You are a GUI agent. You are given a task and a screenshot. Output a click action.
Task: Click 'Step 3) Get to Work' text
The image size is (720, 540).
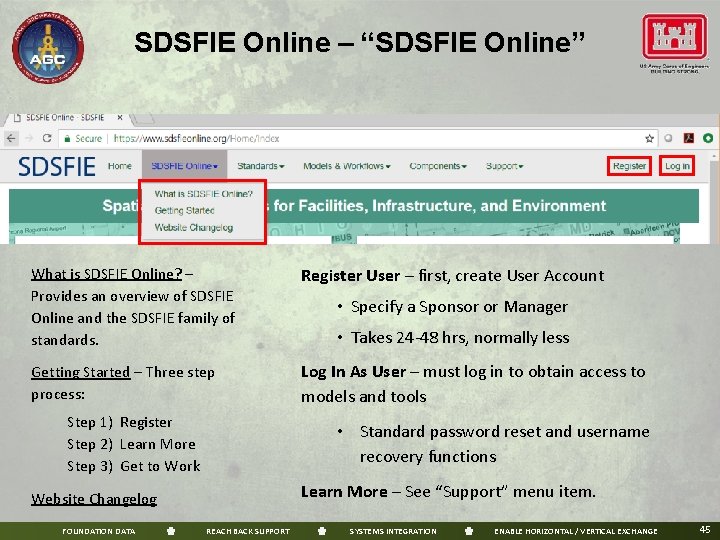click(x=133, y=466)
